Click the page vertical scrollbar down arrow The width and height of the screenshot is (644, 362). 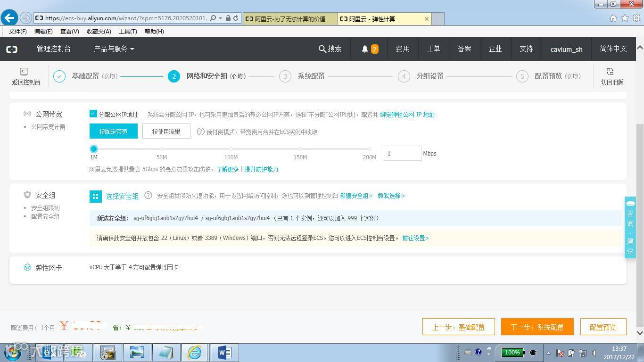point(640,333)
